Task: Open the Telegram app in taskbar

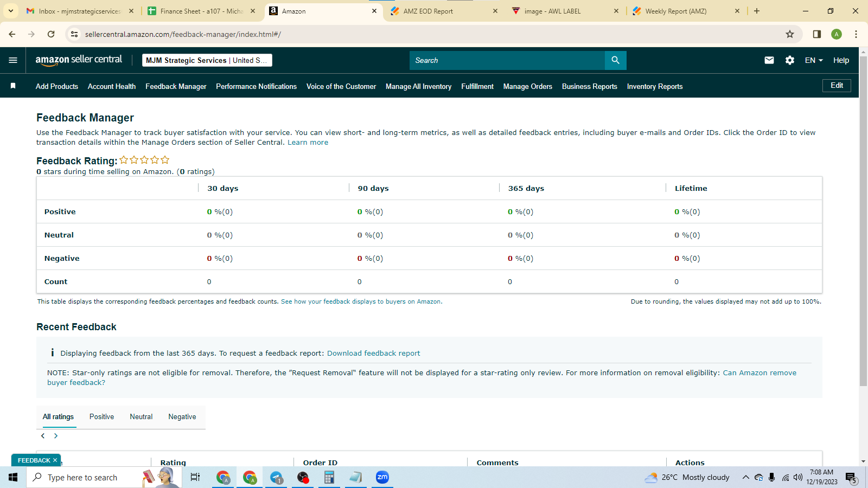Action: 277,477
